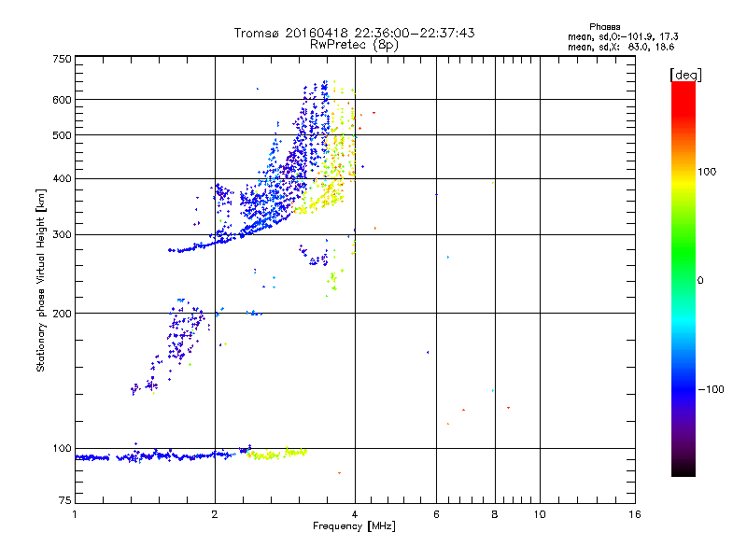
Task: Pick the green zero-degree region of colorbar
Action: click(x=684, y=280)
